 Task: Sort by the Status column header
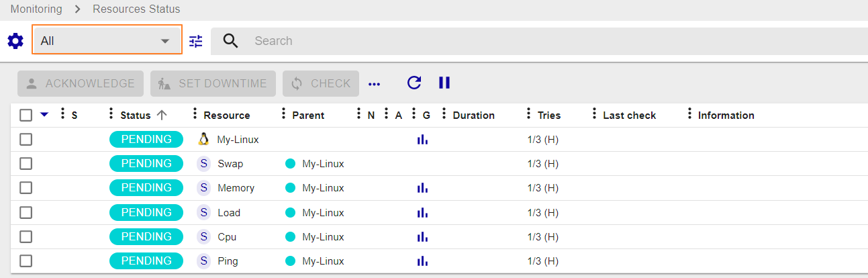(x=136, y=115)
